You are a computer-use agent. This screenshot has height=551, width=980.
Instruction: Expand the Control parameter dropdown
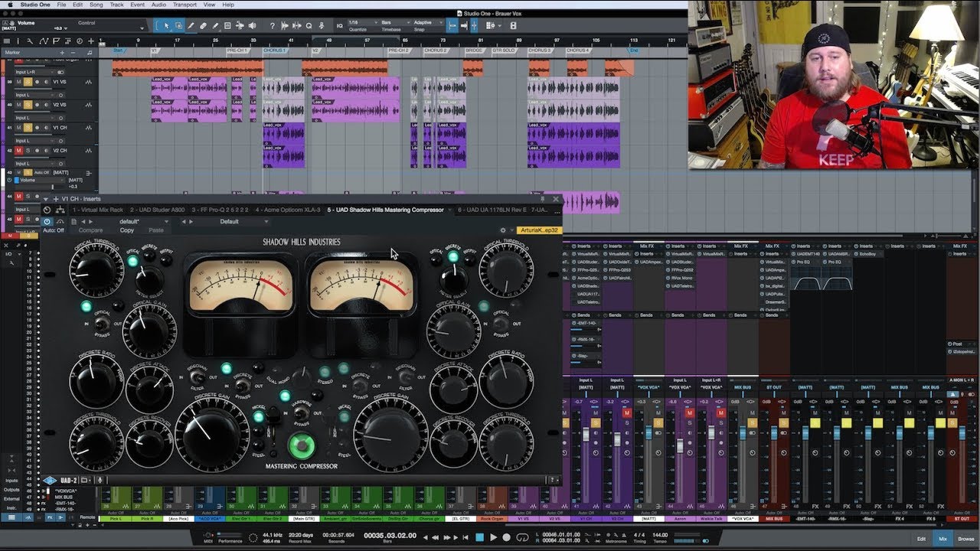[142, 28]
